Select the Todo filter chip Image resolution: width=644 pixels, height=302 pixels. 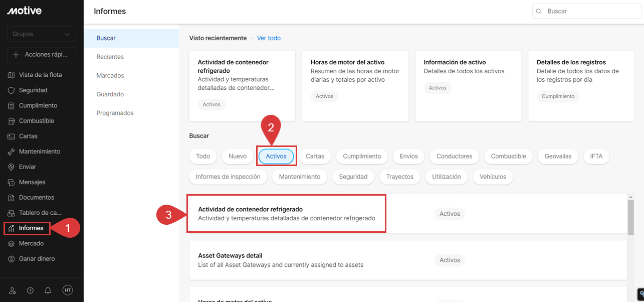(203, 157)
